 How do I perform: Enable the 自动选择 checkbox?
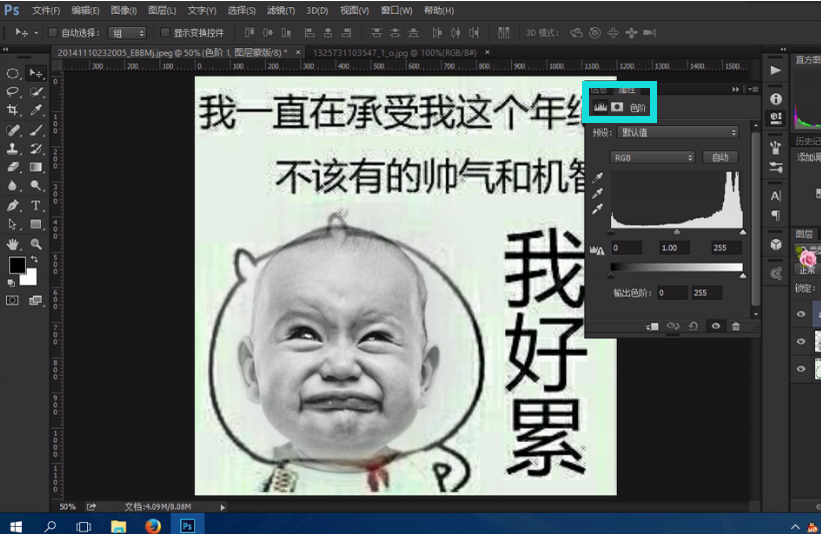(x=52, y=33)
